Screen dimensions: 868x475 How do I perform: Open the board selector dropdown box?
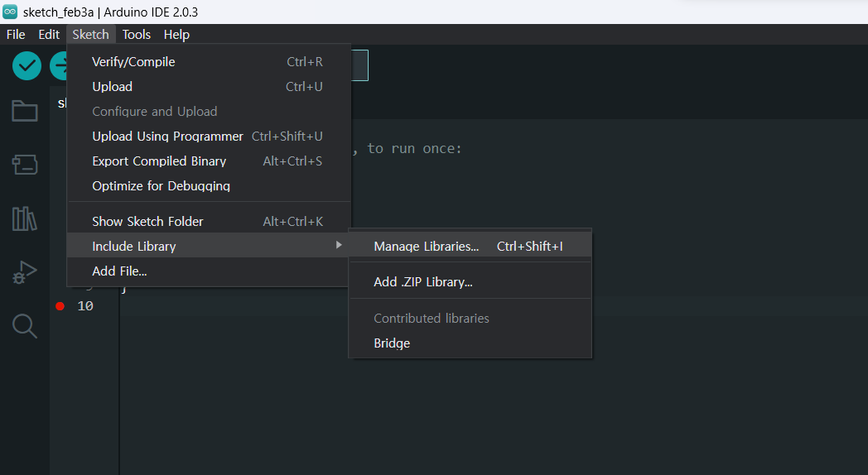359,65
